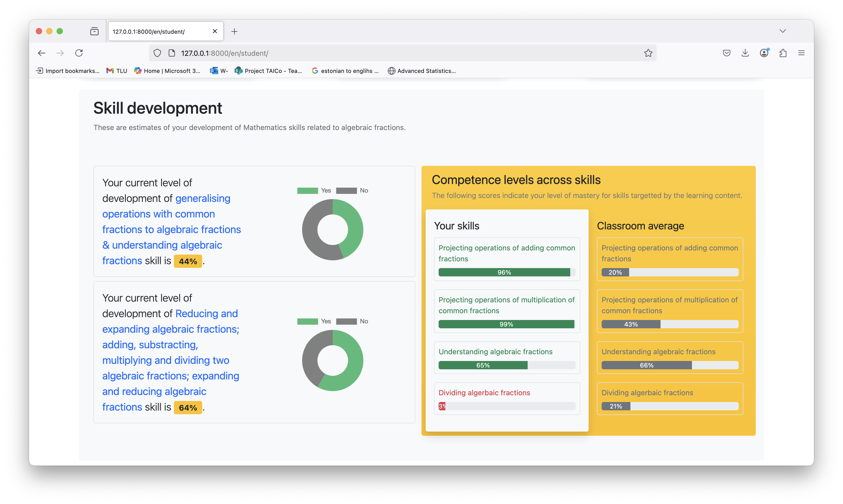This screenshot has height=504, width=843.
Task: Click the generalising operations skill link
Action: pyautogui.click(x=172, y=229)
